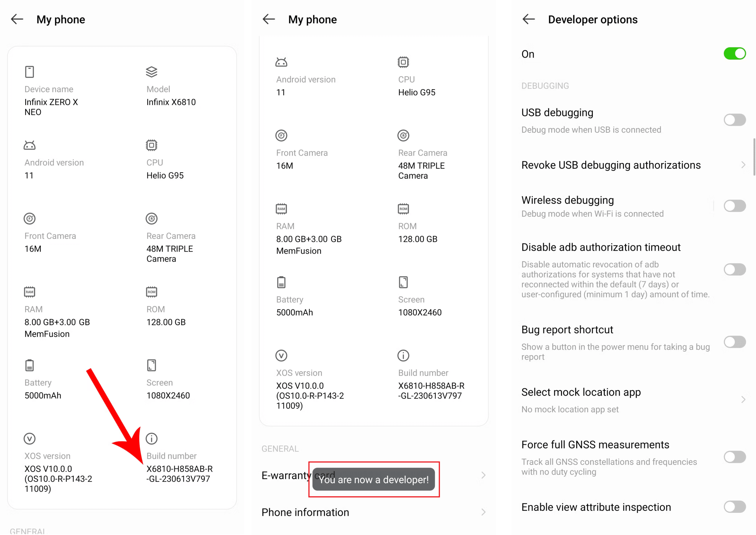Go back from Developer options screen
756x535 pixels.
[x=528, y=19]
